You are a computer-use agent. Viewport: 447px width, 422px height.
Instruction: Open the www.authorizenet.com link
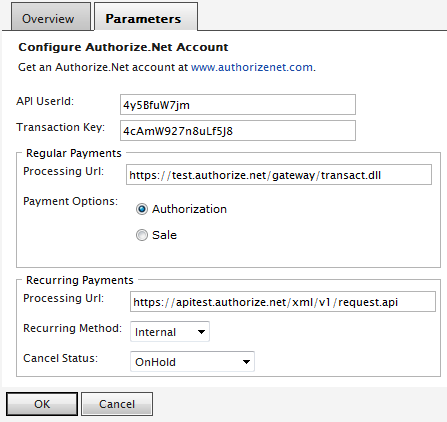tap(252, 67)
